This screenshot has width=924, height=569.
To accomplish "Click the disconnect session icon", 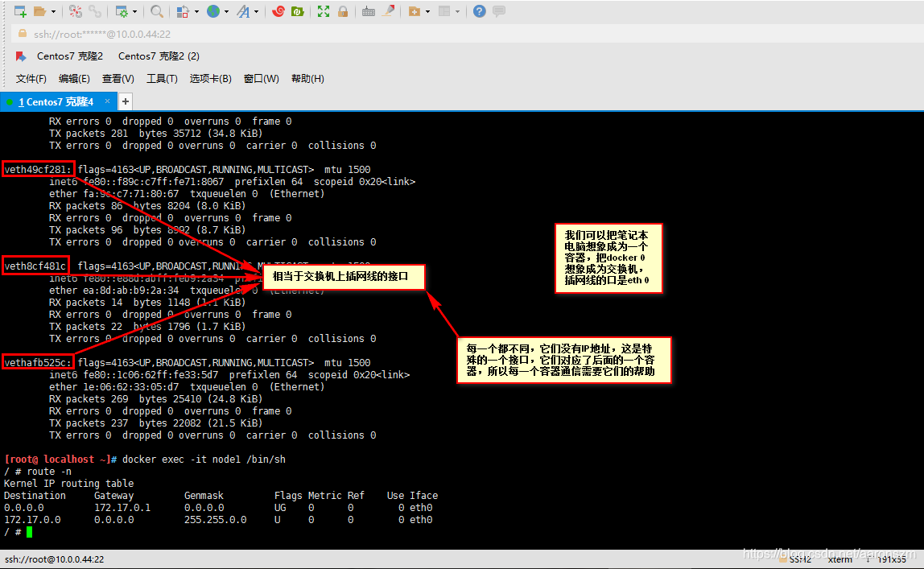I will (76, 11).
